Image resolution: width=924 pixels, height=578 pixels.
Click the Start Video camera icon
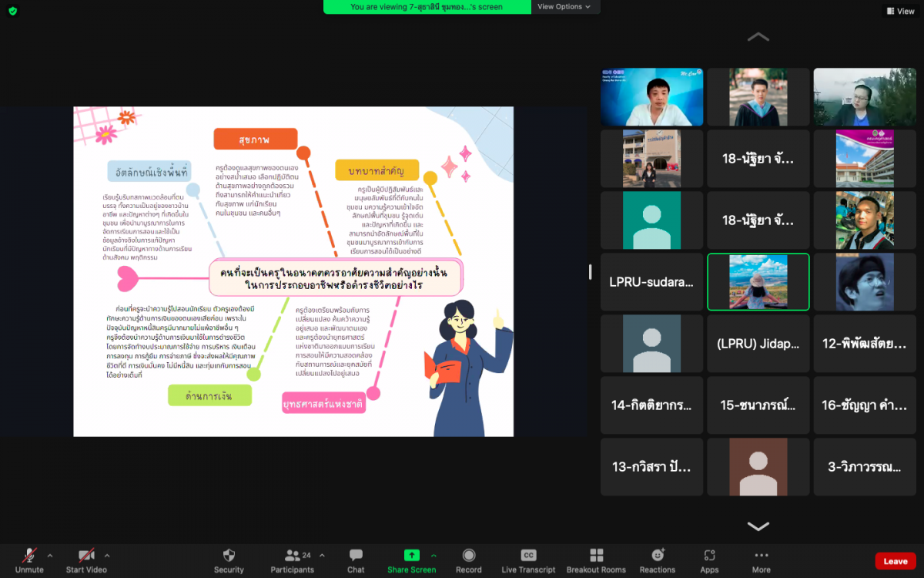85,555
